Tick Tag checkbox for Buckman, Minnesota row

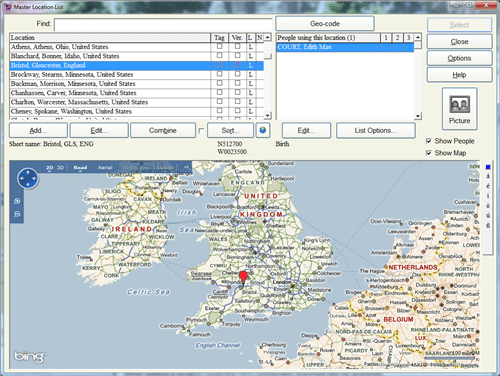click(219, 83)
